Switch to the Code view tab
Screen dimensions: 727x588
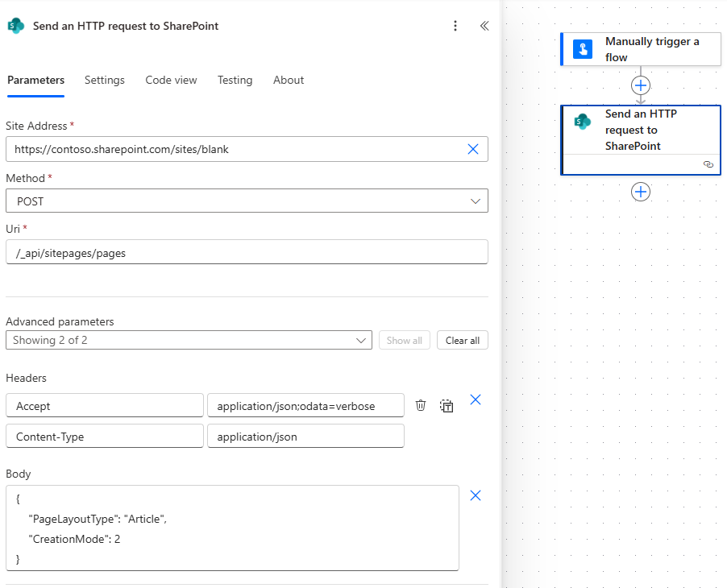point(171,81)
